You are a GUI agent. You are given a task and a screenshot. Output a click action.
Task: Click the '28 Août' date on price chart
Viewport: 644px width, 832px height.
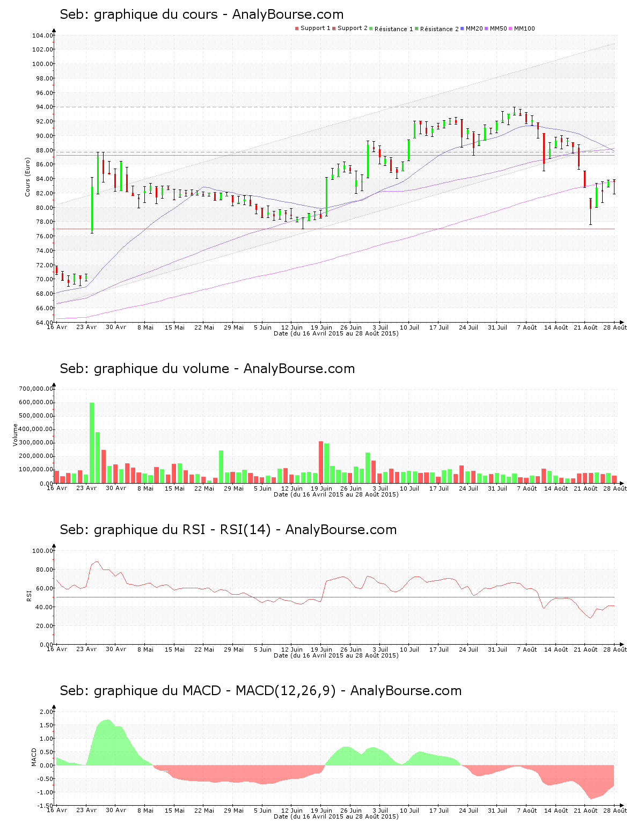(x=615, y=327)
